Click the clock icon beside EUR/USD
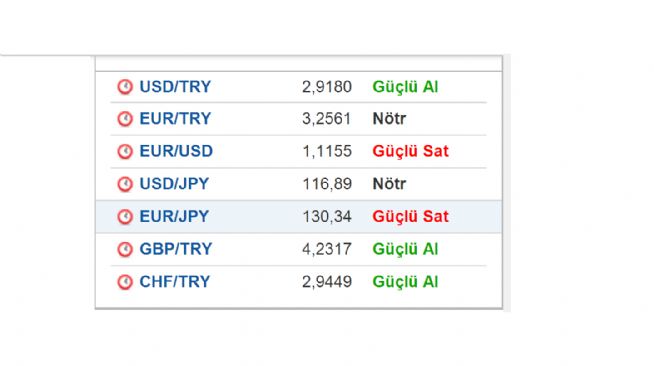This screenshot has width=654, height=366. (125, 151)
